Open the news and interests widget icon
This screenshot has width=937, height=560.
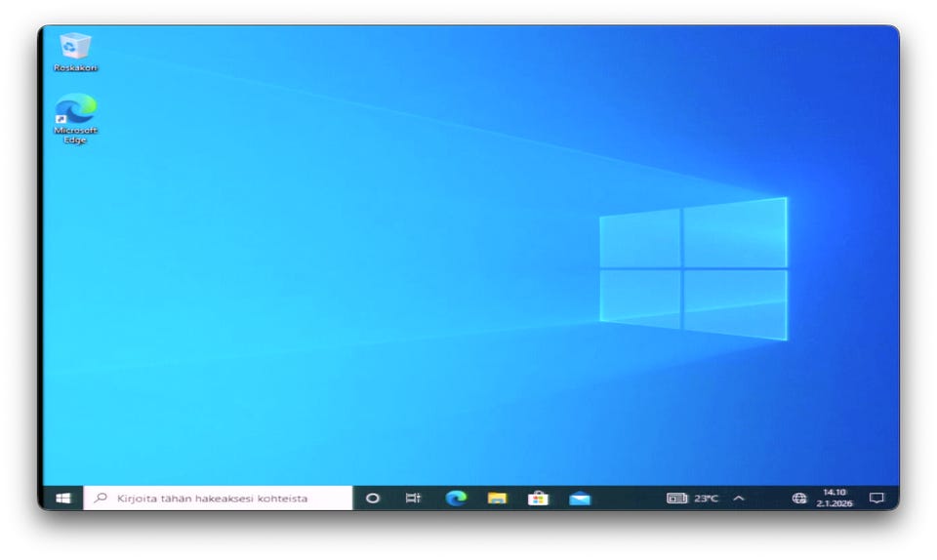(x=677, y=498)
